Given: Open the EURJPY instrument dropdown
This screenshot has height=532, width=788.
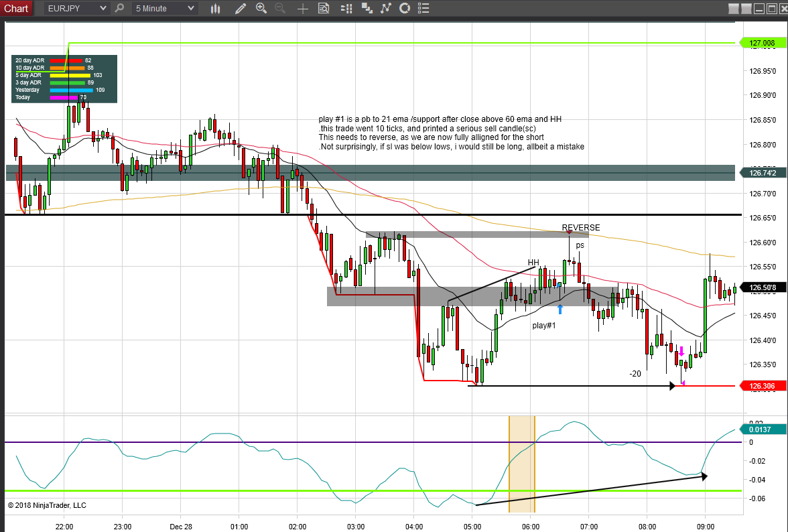Looking at the screenshot, I should pos(76,8).
